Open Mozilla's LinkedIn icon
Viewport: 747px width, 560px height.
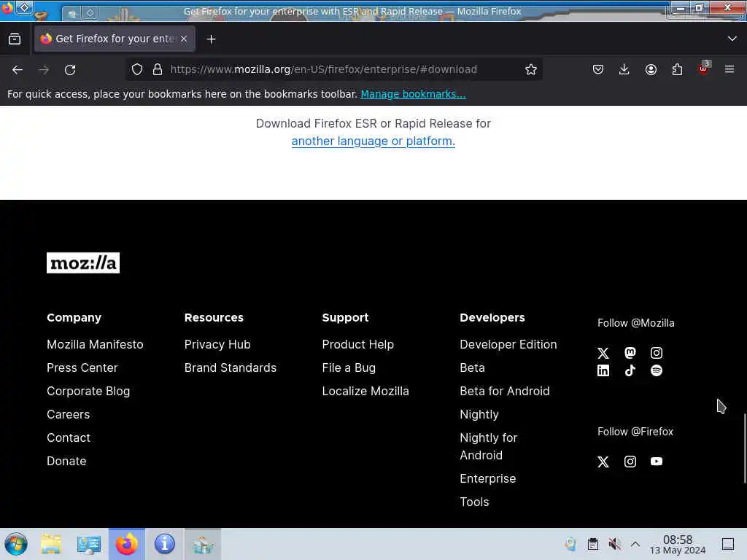pos(603,370)
